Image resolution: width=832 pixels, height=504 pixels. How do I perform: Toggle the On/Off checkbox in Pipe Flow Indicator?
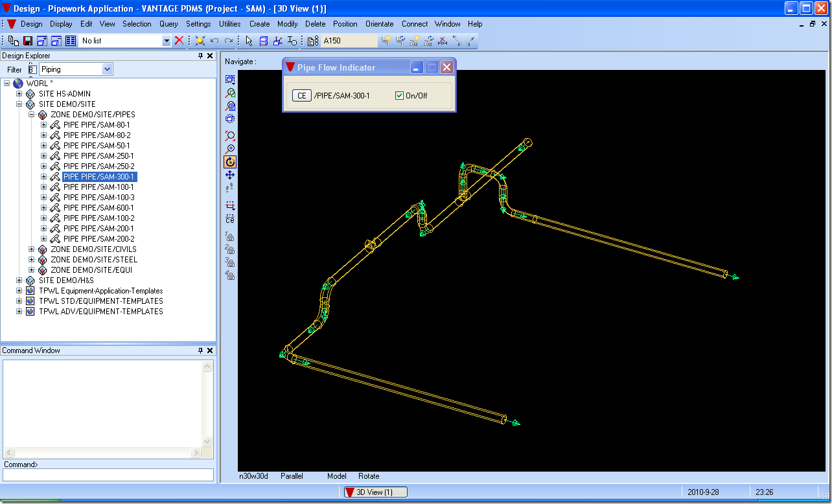tap(400, 96)
